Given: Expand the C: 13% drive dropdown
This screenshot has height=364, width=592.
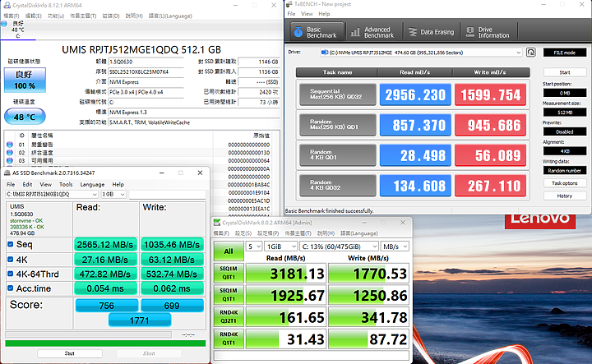Looking at the screenshot, I should [339, 247].
